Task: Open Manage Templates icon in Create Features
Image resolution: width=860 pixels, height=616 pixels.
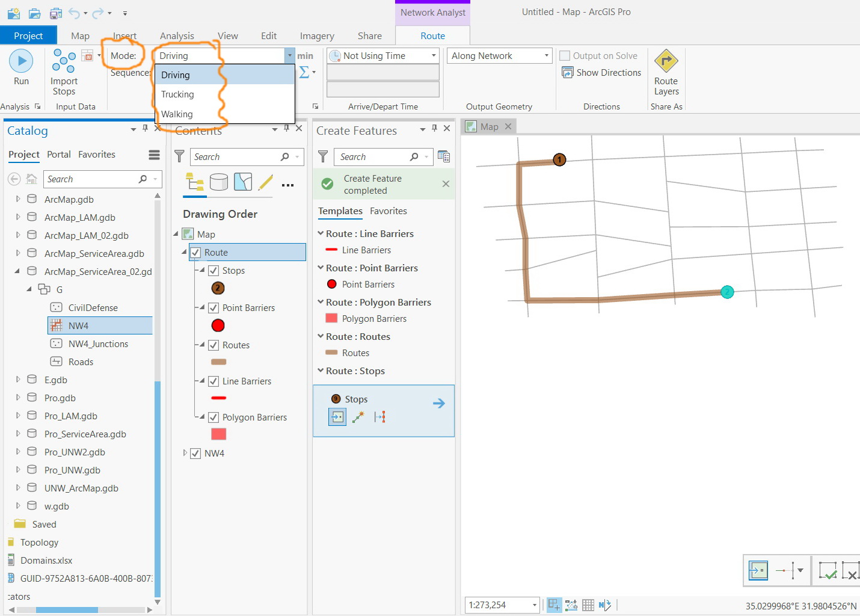Action: click(x=444, y=156)
